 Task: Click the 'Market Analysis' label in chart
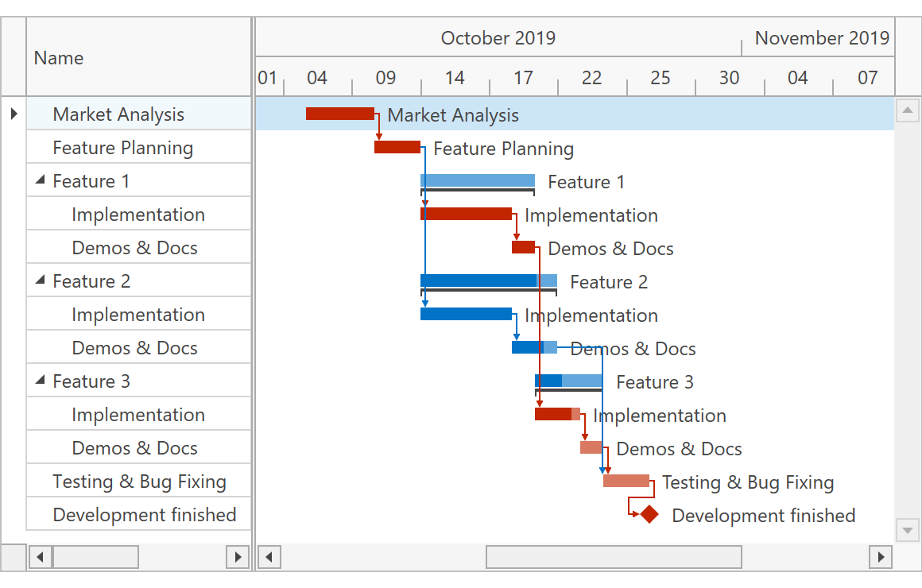[x=453, y=114]
